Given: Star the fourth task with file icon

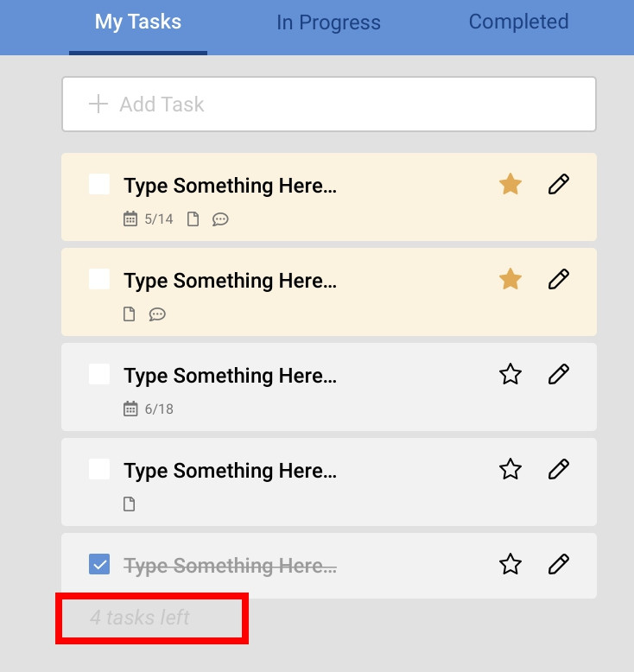Looking at the screenshot, I should click(510, 469).
